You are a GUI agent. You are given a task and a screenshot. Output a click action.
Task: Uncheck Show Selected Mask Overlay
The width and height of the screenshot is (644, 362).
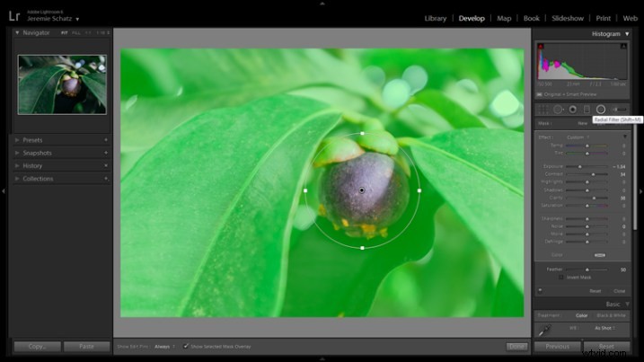click(186, 347)
